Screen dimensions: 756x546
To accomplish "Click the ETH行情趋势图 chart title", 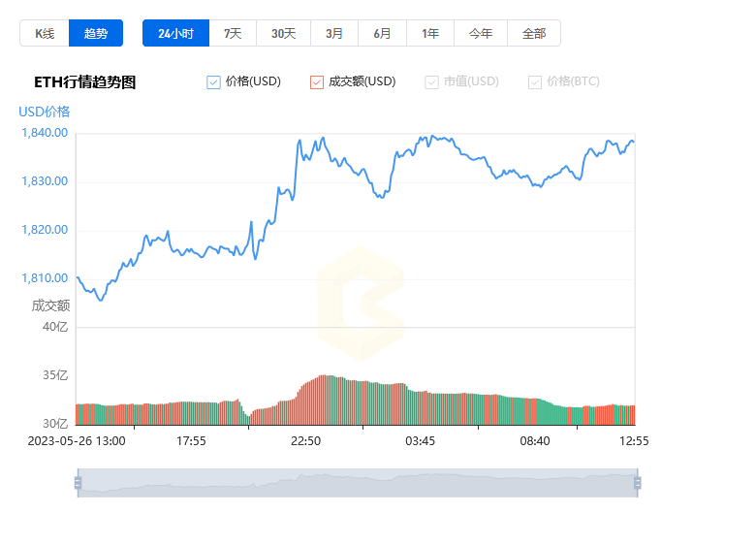I will point(85,82).
